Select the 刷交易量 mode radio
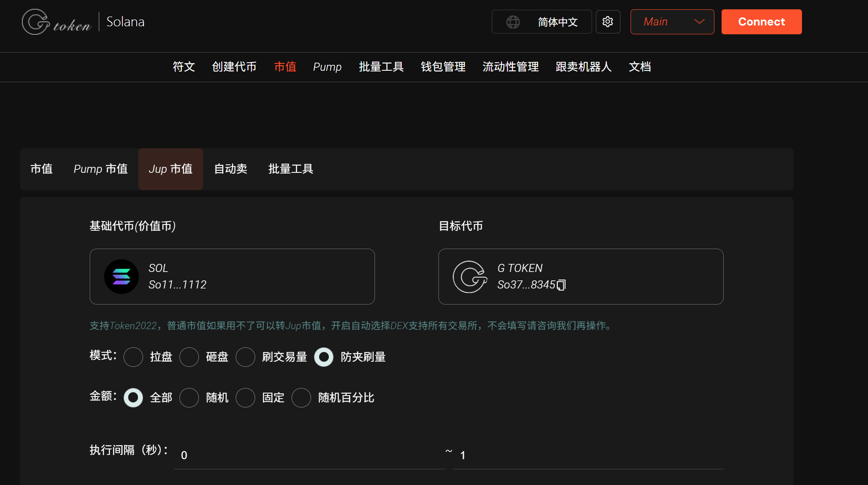The height and width of the screenshot is (485, 868). [245, 357]
